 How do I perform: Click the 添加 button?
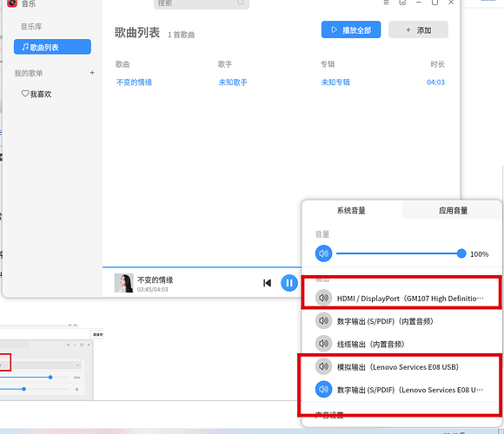point(418,30)
